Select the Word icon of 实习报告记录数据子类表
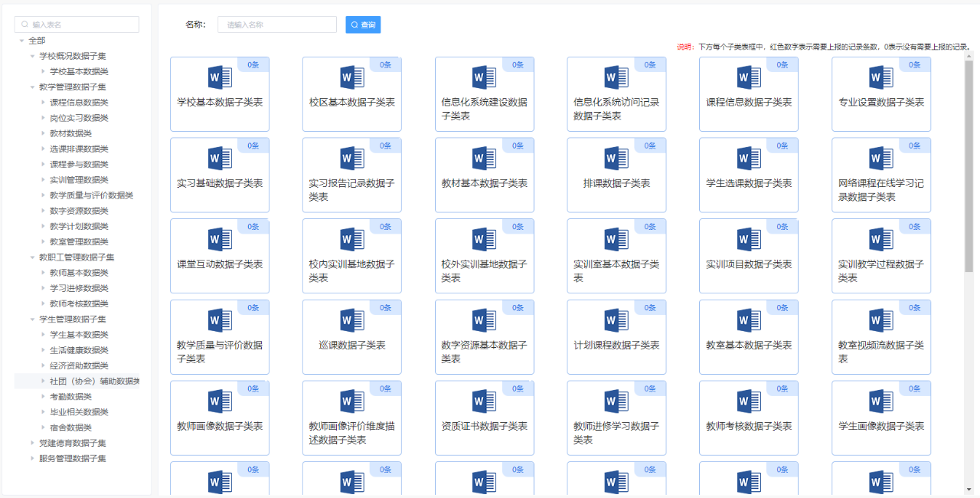Image resolution: width=980 pixels, height=498 pixels. point(352,159)
